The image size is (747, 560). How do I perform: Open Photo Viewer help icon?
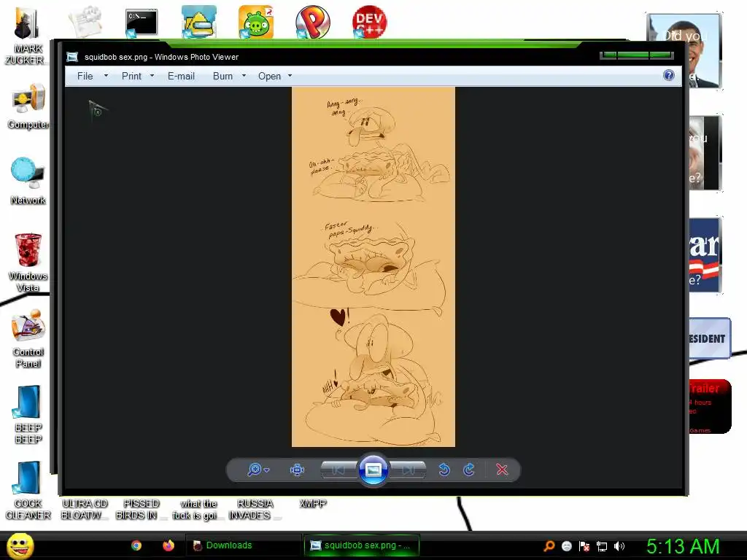tap(669, 75)
